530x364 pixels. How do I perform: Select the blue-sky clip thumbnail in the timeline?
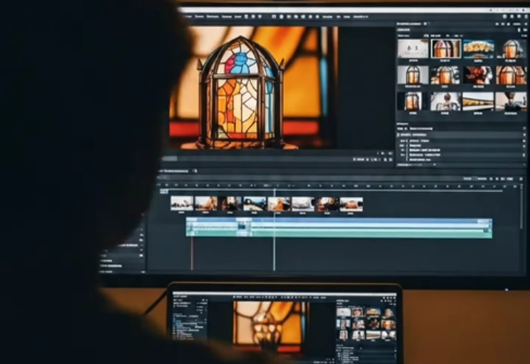tap(255, 204)
